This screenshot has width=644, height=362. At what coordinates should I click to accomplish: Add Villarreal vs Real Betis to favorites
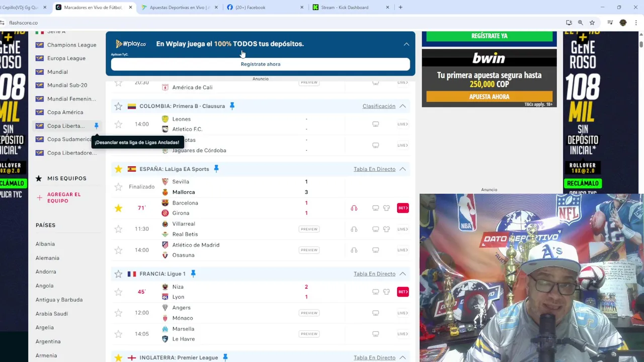[x=118, y=229]
